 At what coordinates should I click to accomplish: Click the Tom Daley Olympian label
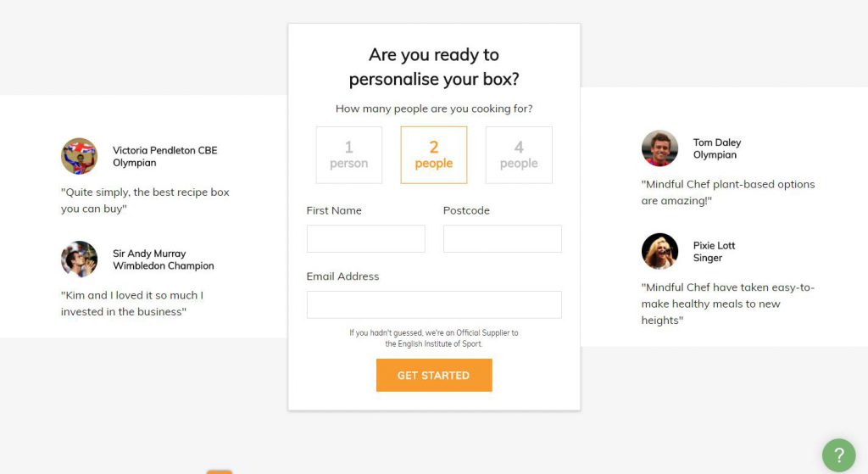[717, 148]
